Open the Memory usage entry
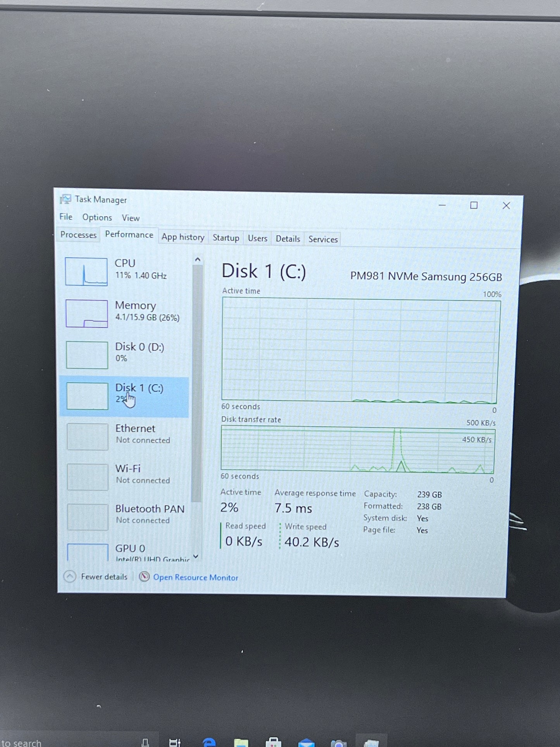The image size is (560, 747). pyautogui.click(x=124, y=313)
